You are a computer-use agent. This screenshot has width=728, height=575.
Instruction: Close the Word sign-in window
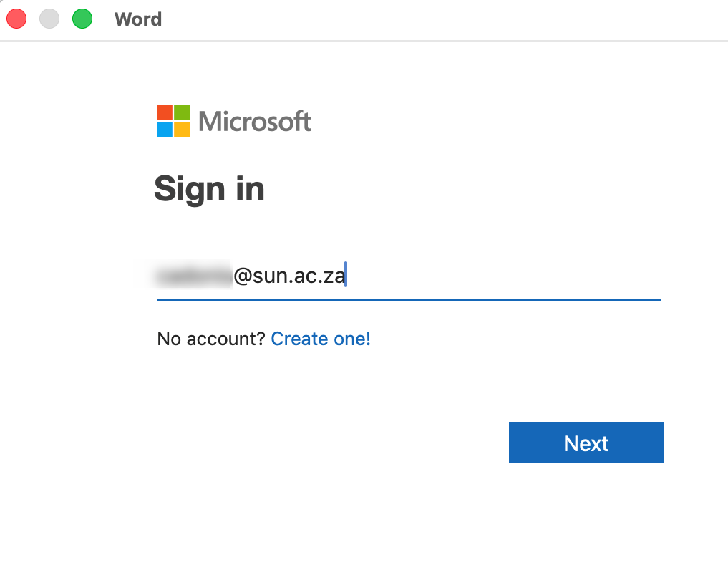[16, 19]
